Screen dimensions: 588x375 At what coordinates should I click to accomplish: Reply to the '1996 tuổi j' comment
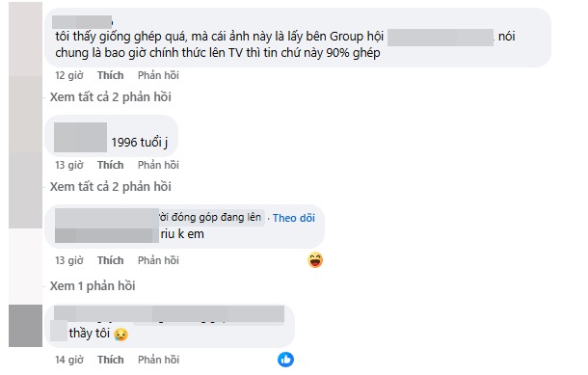[158, 165]
